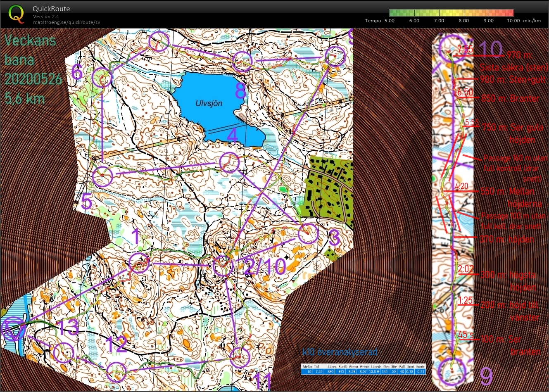The height and width of the screenshot is (392, 549).
Task: Click the Tempo color gradient scale
Action: point(452,13)
